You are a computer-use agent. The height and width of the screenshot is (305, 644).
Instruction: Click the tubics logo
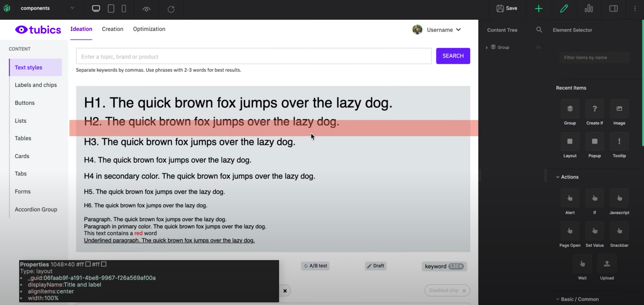[38, 30]
